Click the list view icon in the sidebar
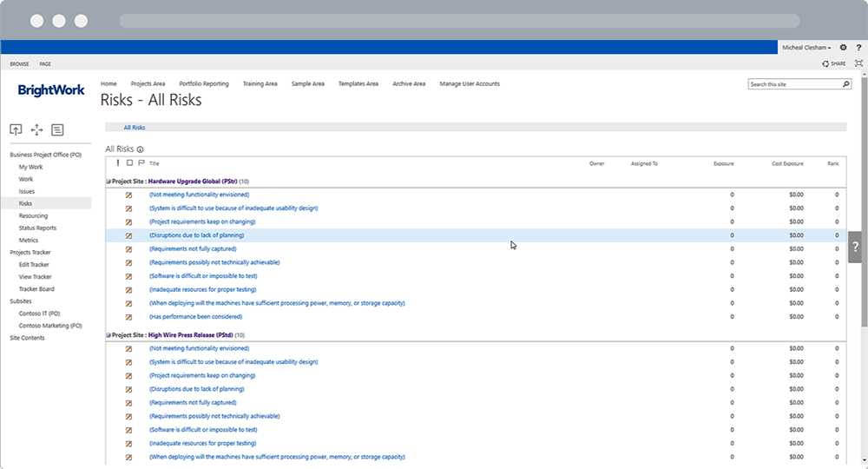The height and width of the screenshot is (469, 868). coord(57,129)
